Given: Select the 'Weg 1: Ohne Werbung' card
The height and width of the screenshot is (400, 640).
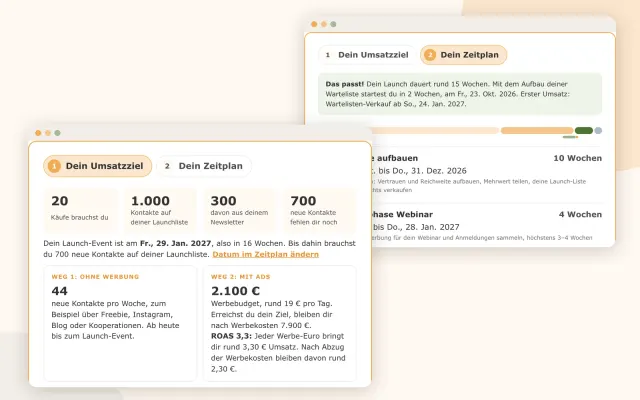Looking at the screenshot, I should (x=120, y=323).
